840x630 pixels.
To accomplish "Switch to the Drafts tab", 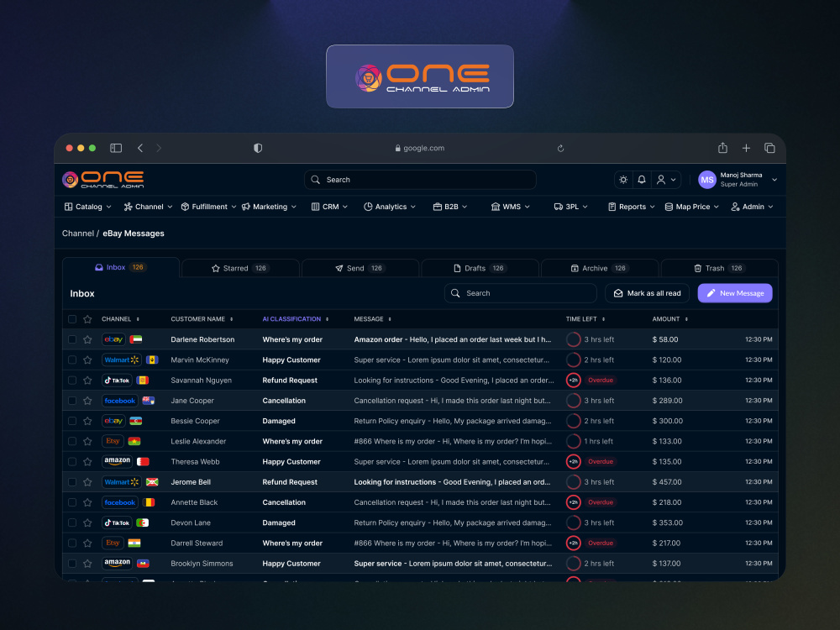I will (x=480, y=269).
